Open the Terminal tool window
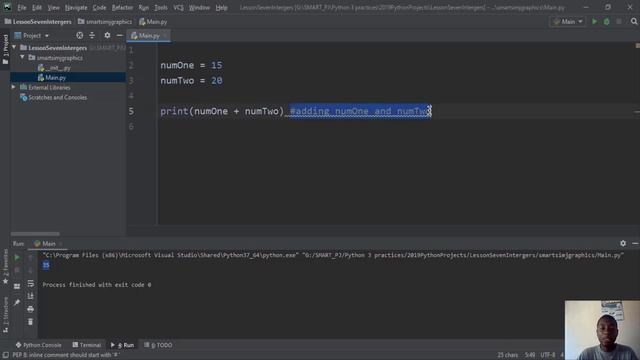640x360 pixels. (x=87, y=345)
